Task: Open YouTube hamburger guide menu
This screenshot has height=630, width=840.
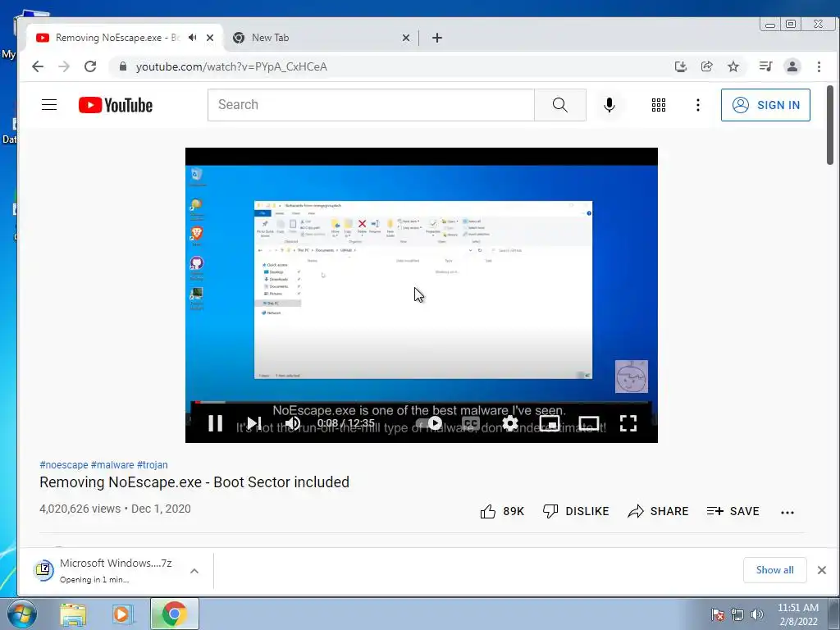Action: point(49,104)
